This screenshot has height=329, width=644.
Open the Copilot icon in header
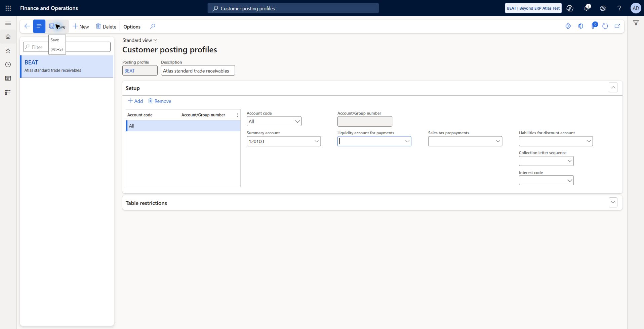point(570,8)
